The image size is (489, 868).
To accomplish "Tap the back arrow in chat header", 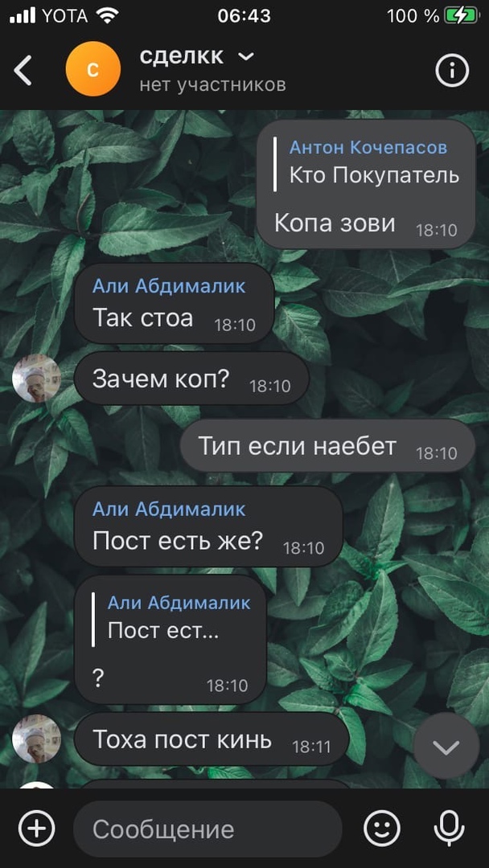I will [23, 70].
